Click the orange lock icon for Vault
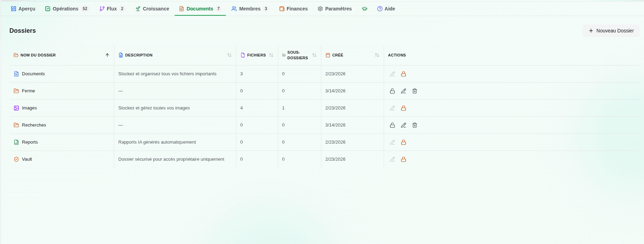This screenshot has width=644, height=244. click(404, 159)
